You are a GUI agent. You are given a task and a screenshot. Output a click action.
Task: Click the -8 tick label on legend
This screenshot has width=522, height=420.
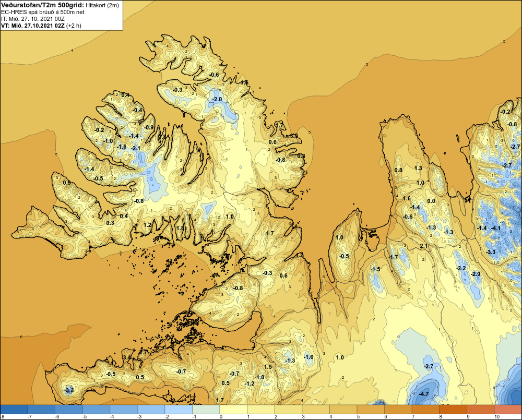[2, 417]
